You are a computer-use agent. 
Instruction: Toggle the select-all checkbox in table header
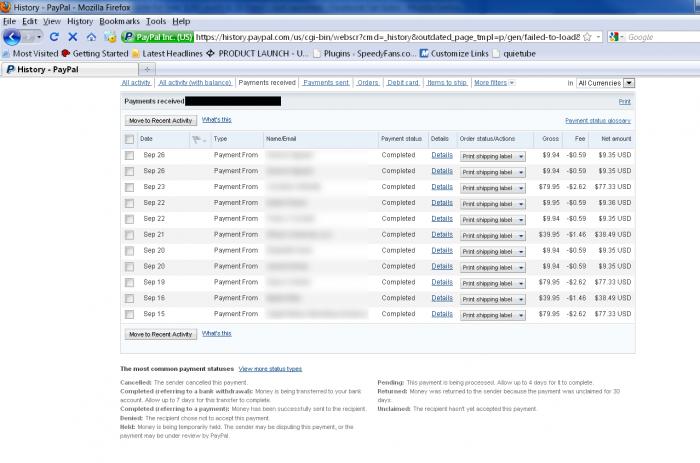[129, 139]
